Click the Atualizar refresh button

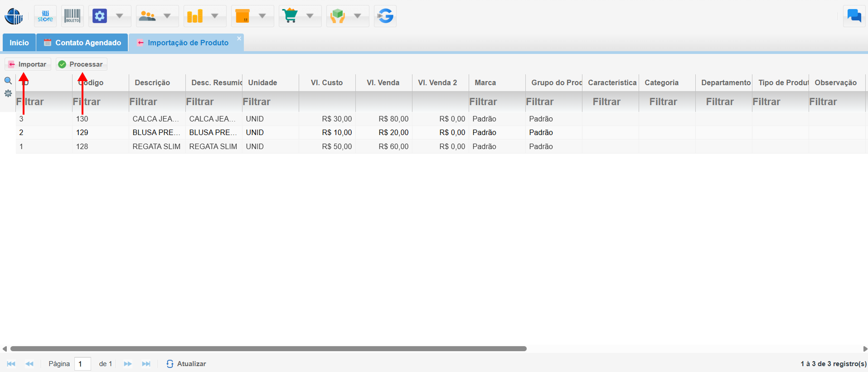186,364
